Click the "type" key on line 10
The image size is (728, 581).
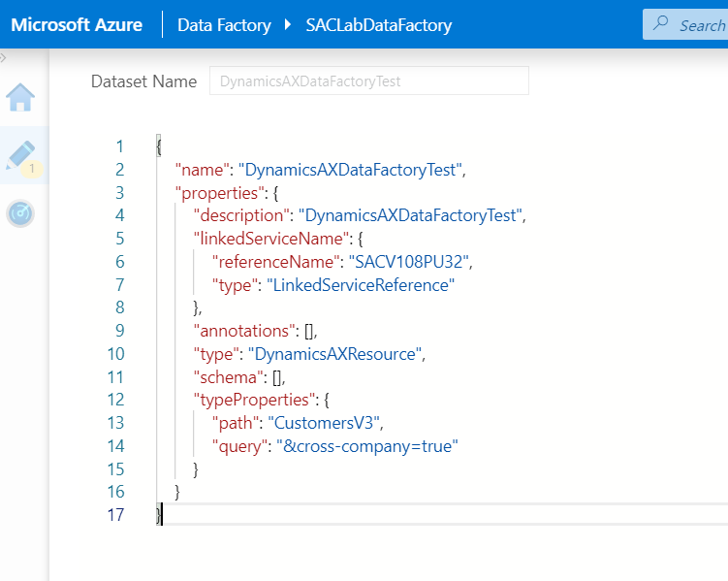[216, 354]
